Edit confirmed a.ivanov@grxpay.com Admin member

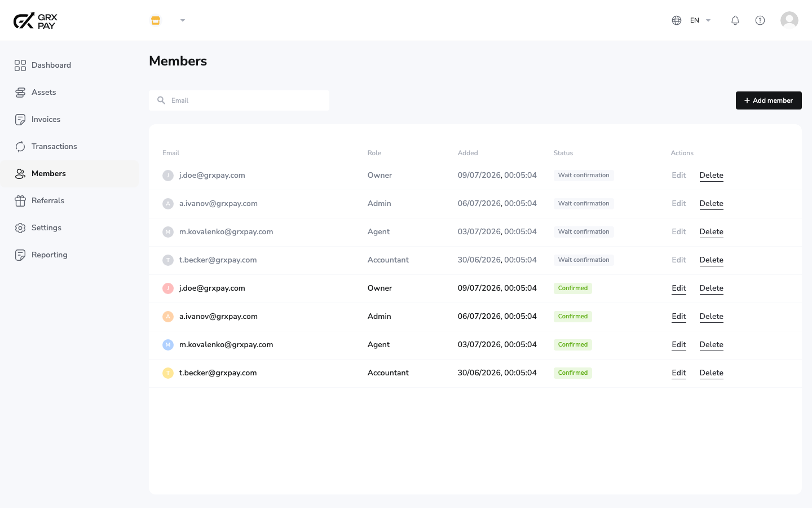[679, 317]
